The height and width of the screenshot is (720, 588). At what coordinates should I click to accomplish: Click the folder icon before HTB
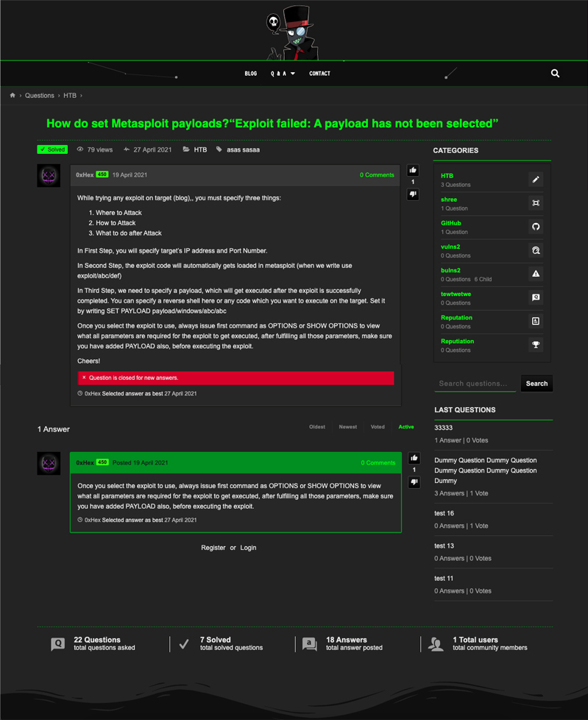[186, 149]
